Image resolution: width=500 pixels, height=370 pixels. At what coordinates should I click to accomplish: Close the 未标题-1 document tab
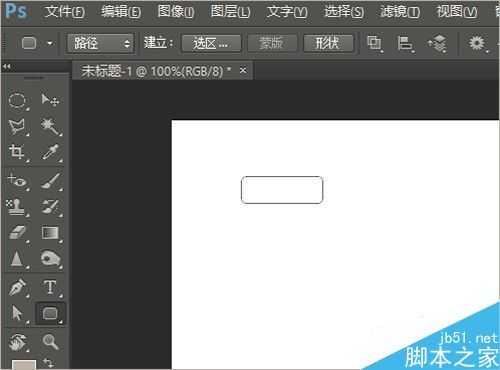coord(243,70)
